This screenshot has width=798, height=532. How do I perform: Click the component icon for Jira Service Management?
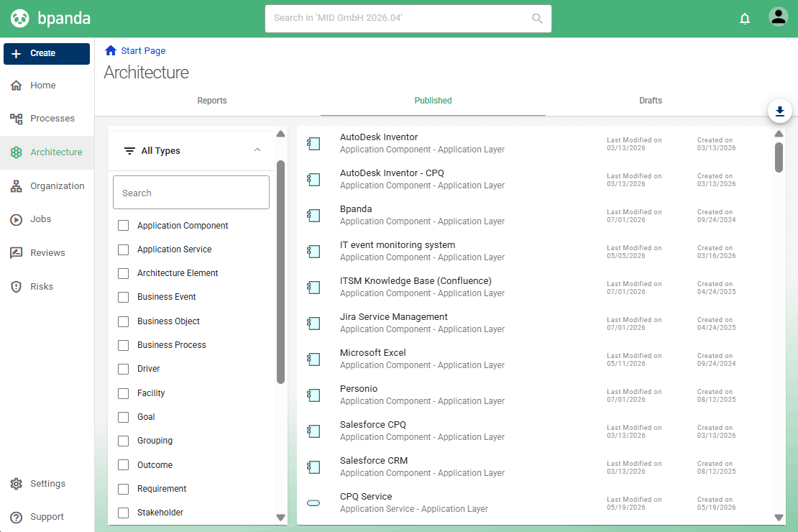point(313,324)
